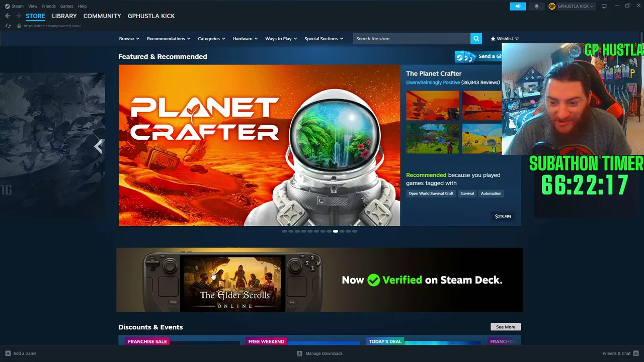
Task: Click the green Verified checkmark on Steam Deck banner
Action: (x=373, y=280)
